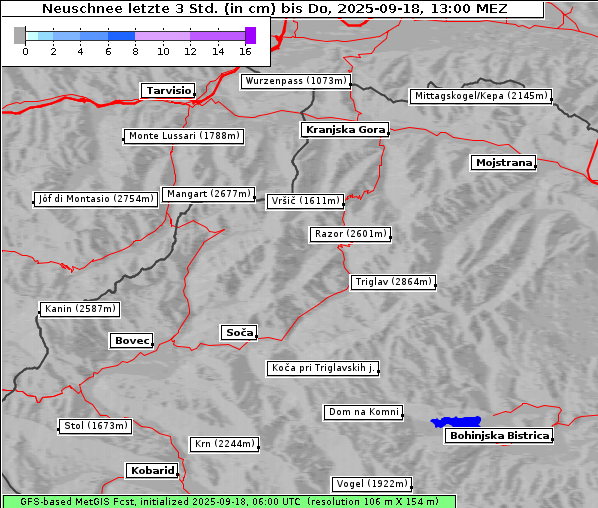Image resolution: width=598 pixels, height=508 pixels.
Task: Click the Neuschnee letzte 3 Std. title
Action: pyautogui.click(x=275, y=9)
